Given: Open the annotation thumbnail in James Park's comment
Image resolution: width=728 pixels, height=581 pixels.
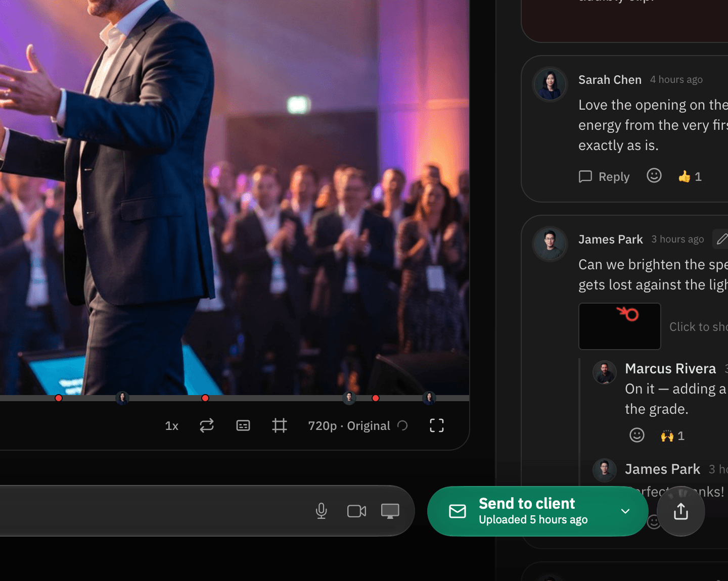Looking at the screenshot, I should 620,326.
